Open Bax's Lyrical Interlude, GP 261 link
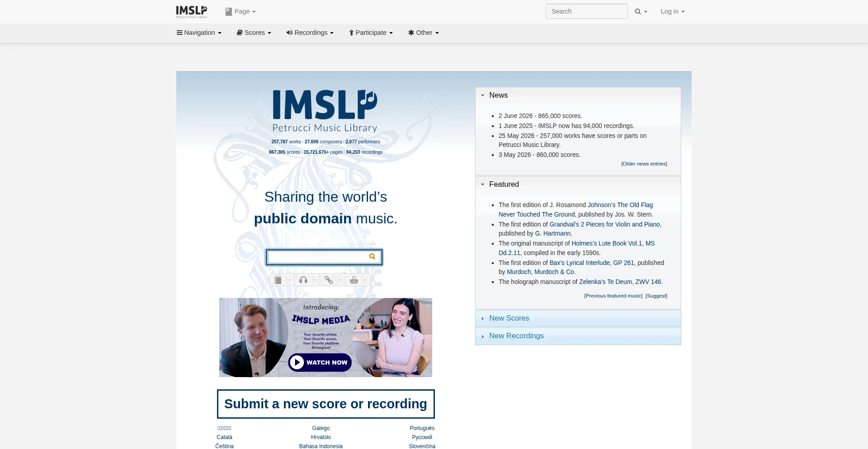868x449 pixels. [592, 263]
